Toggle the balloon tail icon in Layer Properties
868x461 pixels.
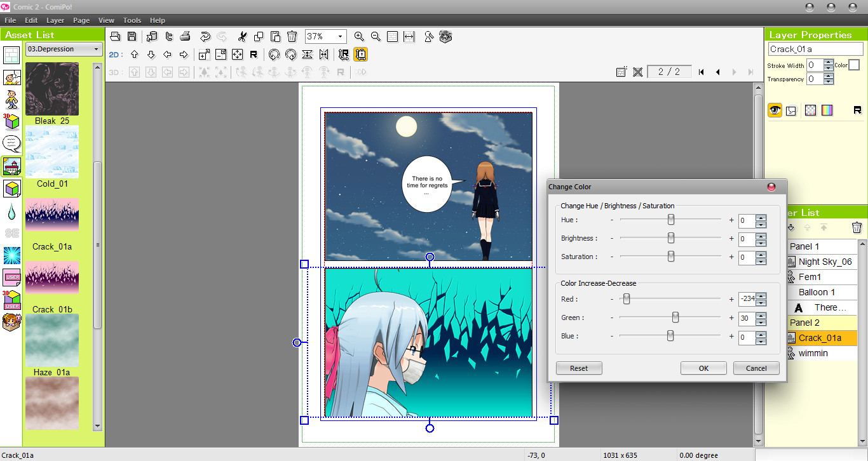(x=790, y=110)
